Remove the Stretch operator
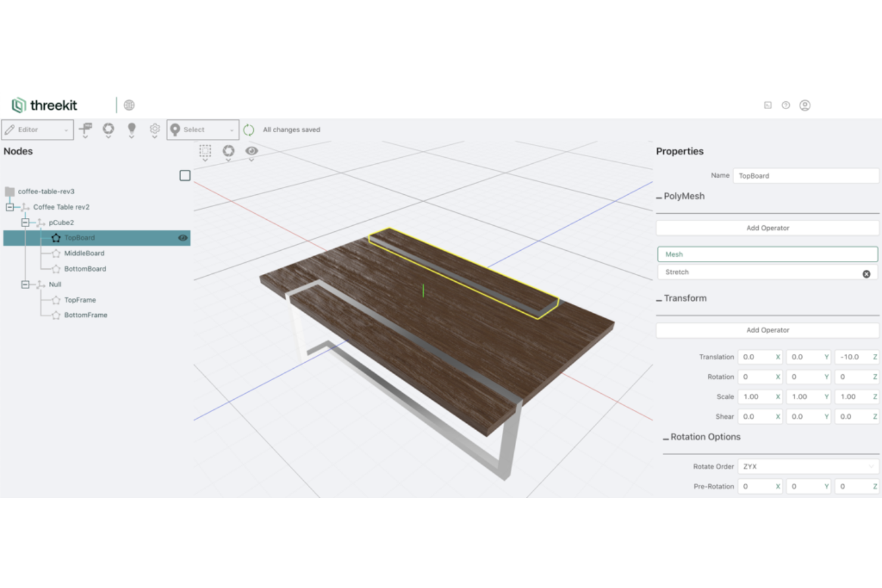The image size is (882, 588). point(867,274)
